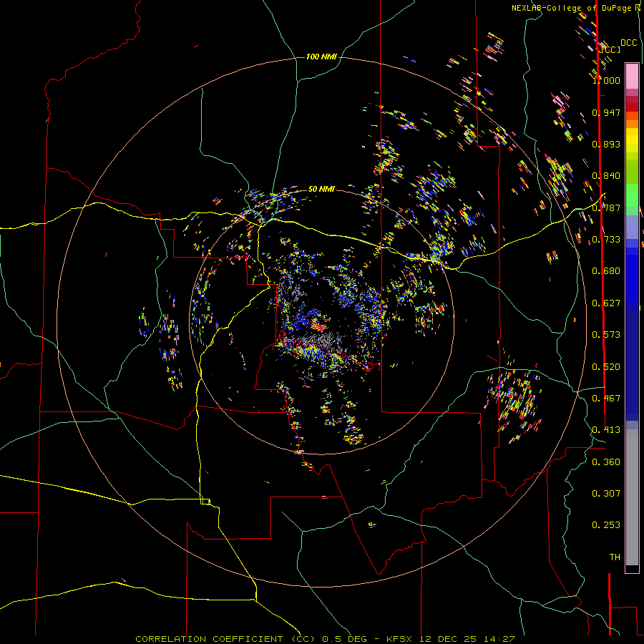Click the 0.787 legend value

(x=606, y=208)
